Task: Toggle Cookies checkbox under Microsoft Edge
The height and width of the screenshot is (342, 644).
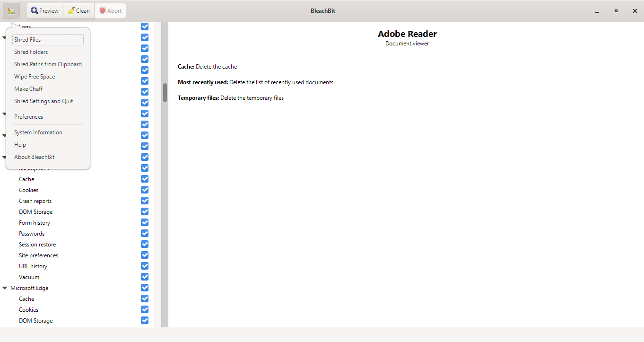Action: click(x=145, y=309)
